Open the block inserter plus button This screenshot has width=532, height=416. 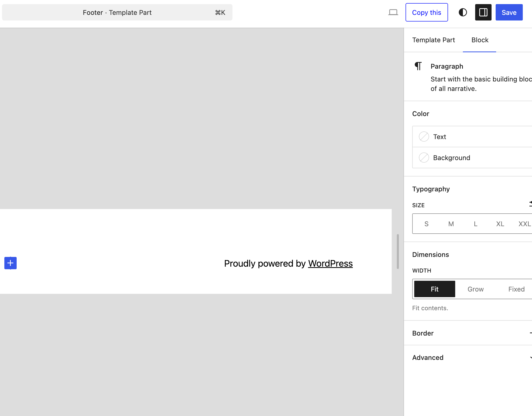10,263
